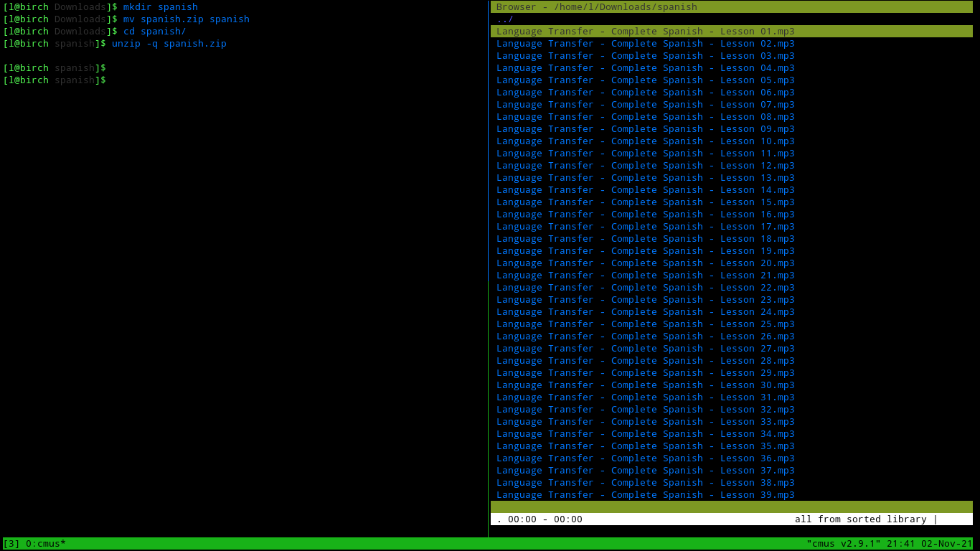Image resolution: width=980 pixels, height=551 pixels.
Task: Click the last empty shell prompt
Action: [55, 80]
